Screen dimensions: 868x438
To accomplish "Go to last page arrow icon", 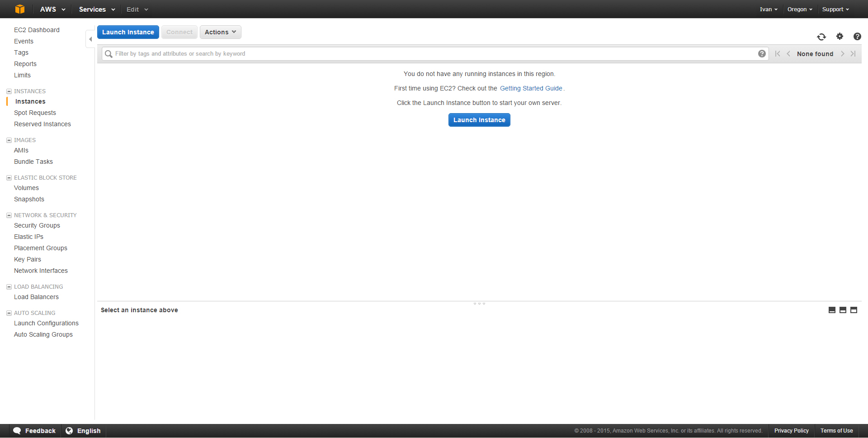I will pos(853,53).
